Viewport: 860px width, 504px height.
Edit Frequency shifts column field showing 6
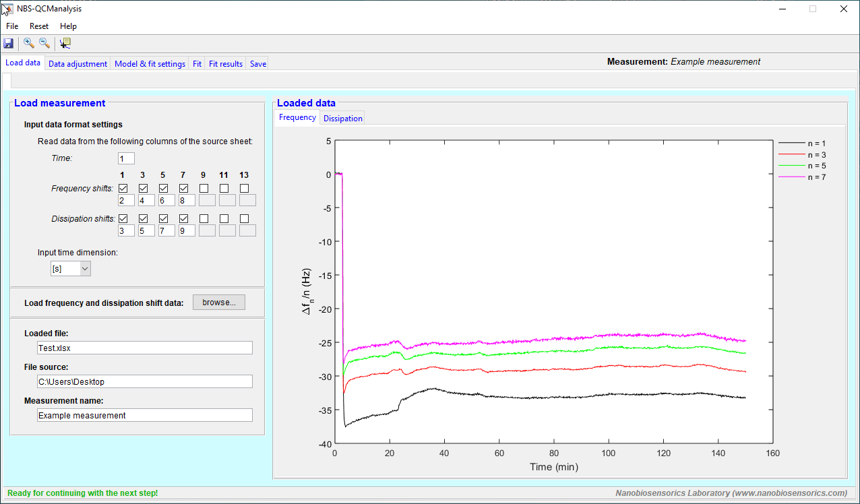(166, 200)
